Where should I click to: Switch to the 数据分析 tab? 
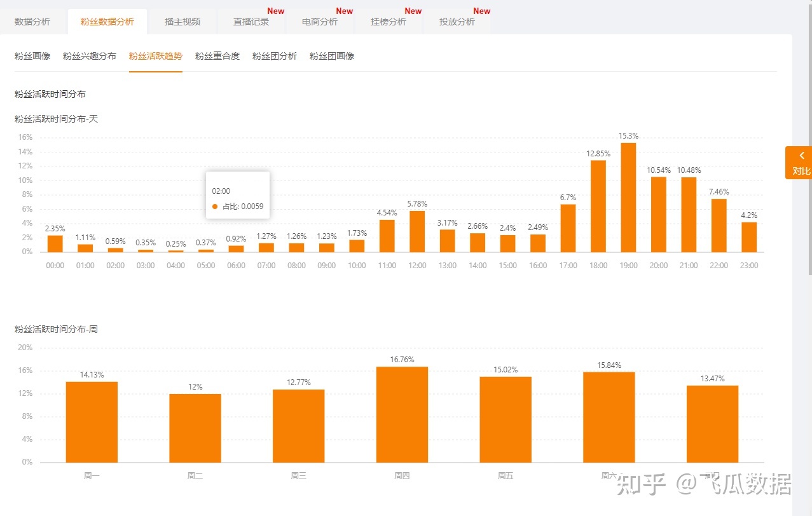click(x=32, y=22)
